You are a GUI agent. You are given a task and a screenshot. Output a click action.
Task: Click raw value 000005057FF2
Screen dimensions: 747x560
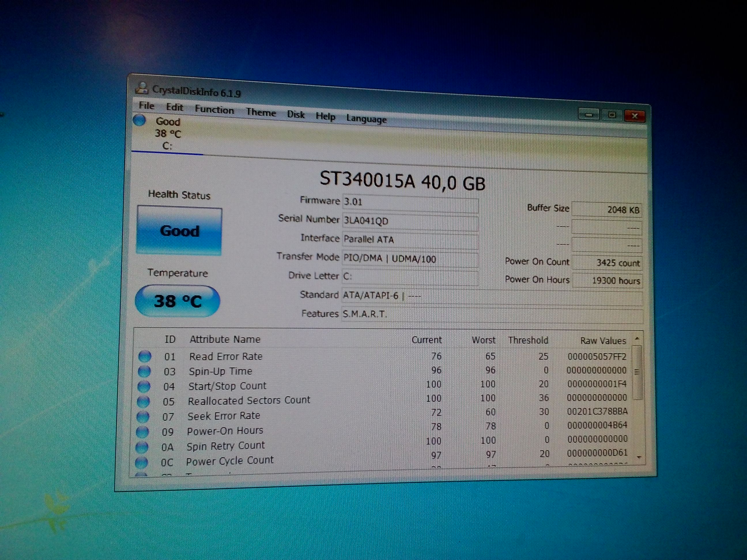(597, 357)
